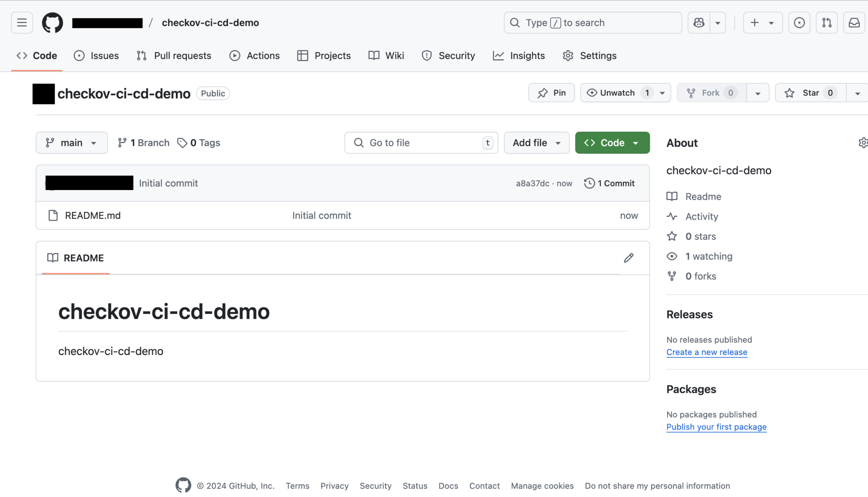Switch to the Actions tab

click(254, 56)
